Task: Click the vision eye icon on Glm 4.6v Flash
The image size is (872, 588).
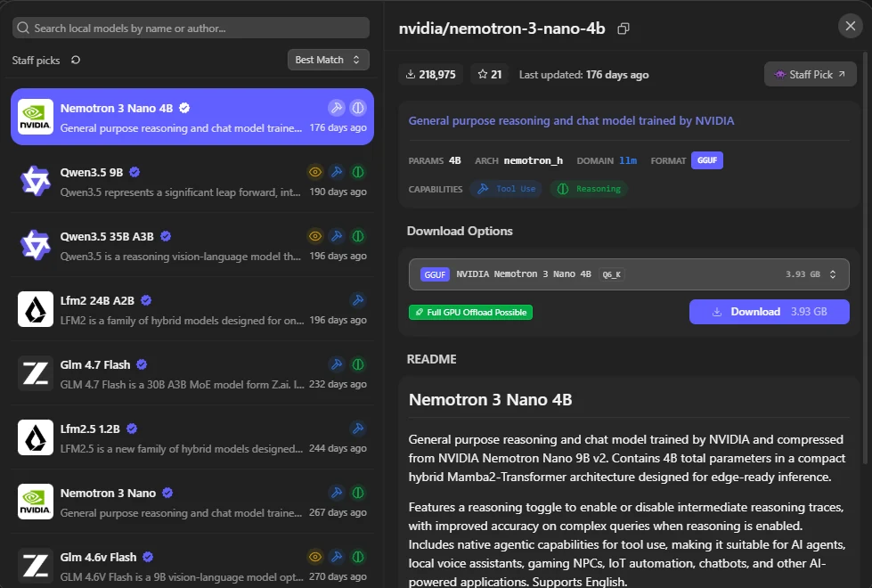Action: pos(315,556)
